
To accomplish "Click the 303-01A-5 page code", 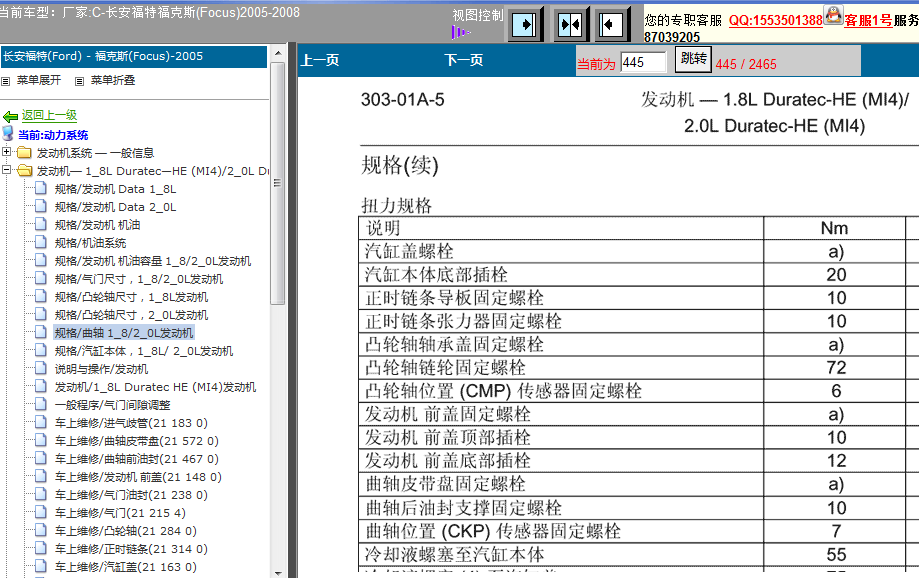I will 403,100.
